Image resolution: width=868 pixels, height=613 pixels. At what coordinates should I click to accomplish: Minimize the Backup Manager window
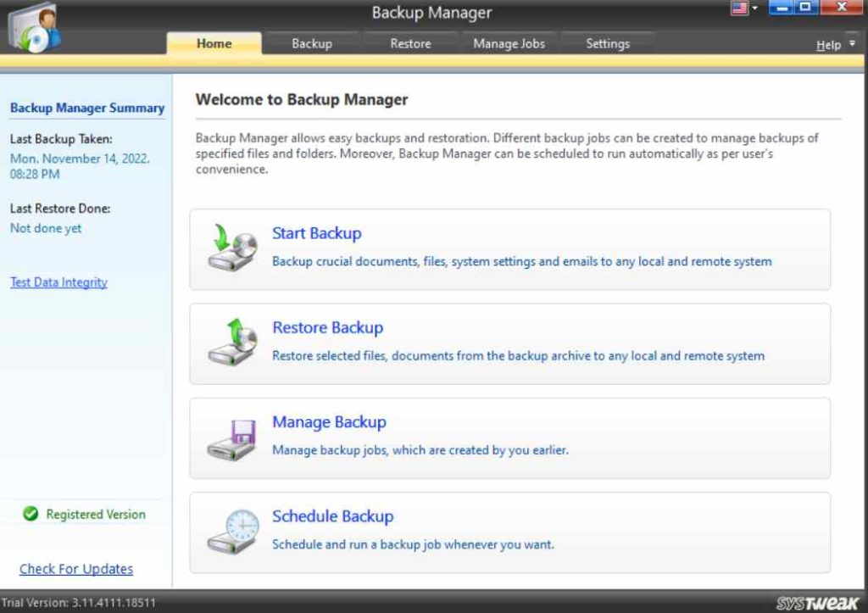pyautogui.click(x=781, y=7)
